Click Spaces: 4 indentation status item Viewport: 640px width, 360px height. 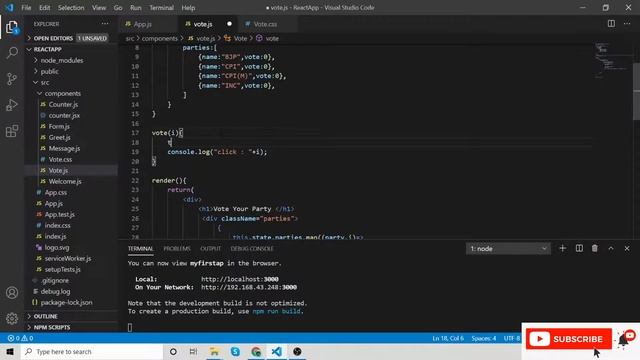point(484,338)
